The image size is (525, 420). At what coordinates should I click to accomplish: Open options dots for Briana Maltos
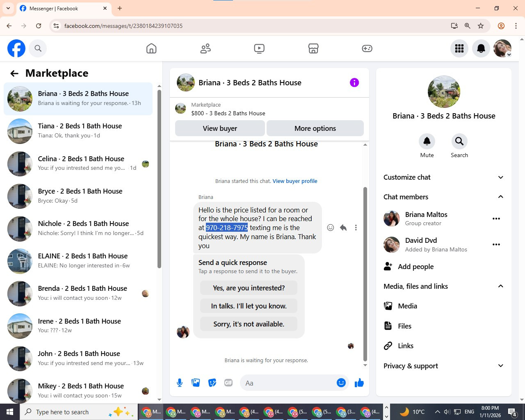pyautogui.click(x=496, y=219)
